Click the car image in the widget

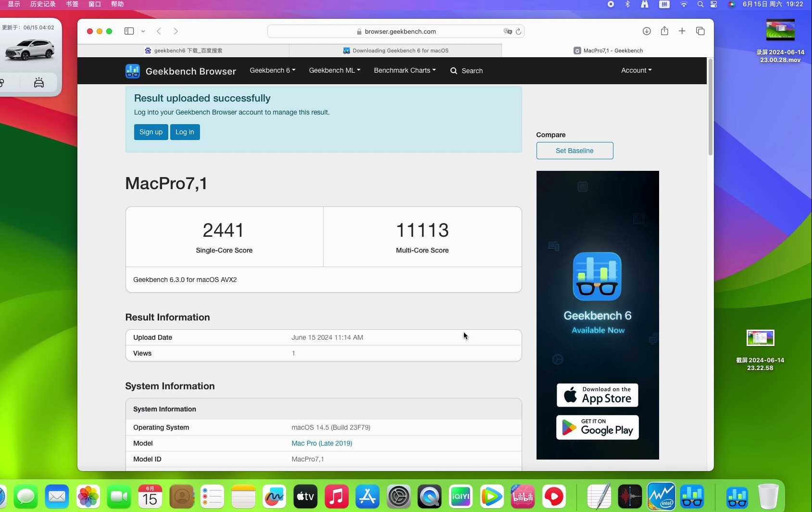click(29, 50)
